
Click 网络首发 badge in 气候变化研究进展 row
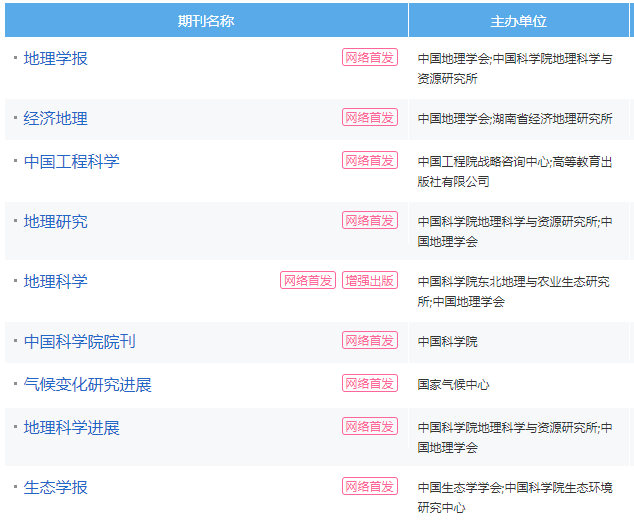coord(370,383)
